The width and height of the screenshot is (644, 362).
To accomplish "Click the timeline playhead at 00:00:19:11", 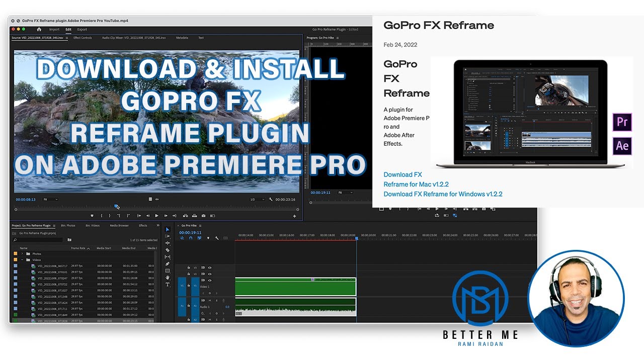I will pyautogui.click(x=357, y=238).
